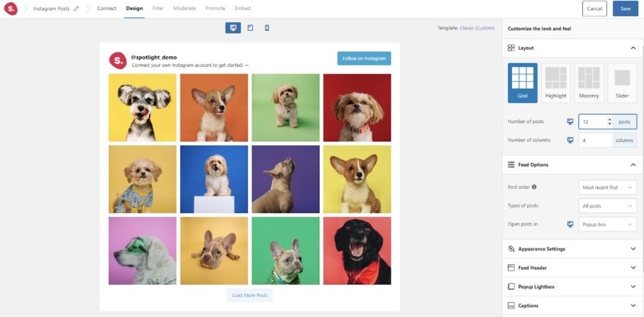
Task: Go to the Filter tab
Action: click(158, 8)
